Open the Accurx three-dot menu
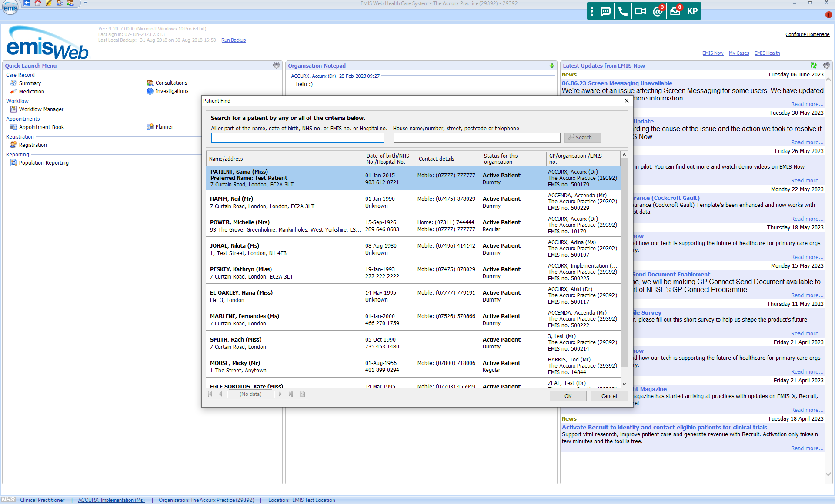Viewport: 835px width, 504px height. click(x=591, y=11)
